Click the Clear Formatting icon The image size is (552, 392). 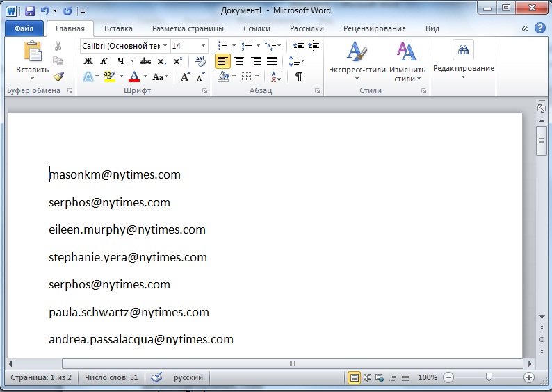pyautogui.click(x=200, y=61)
